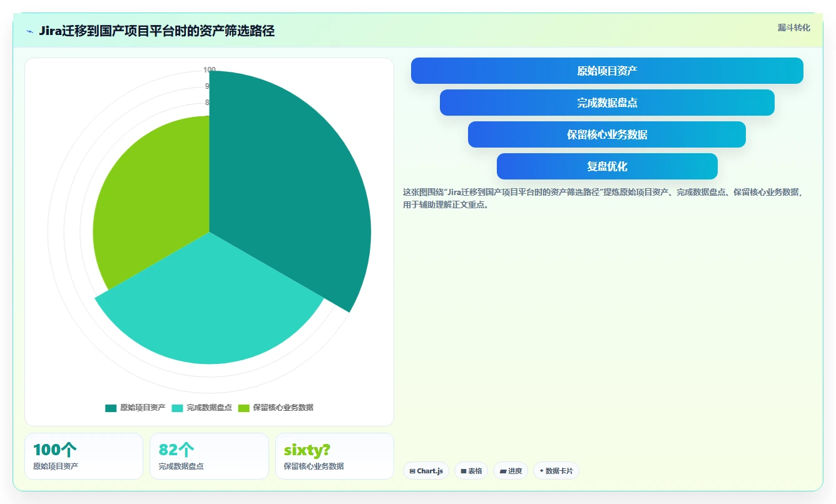This screenshot has width=836, height=504.
Task: Click the icon in the 进度 tag
Action: [503, 471]
